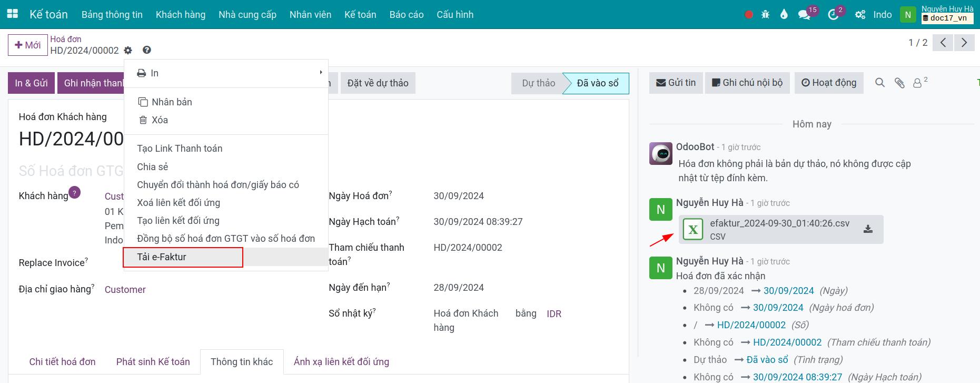Click the In & Gửi button
Image resolution: width=980 pixels, height=383 pixels.
[31, 83]
